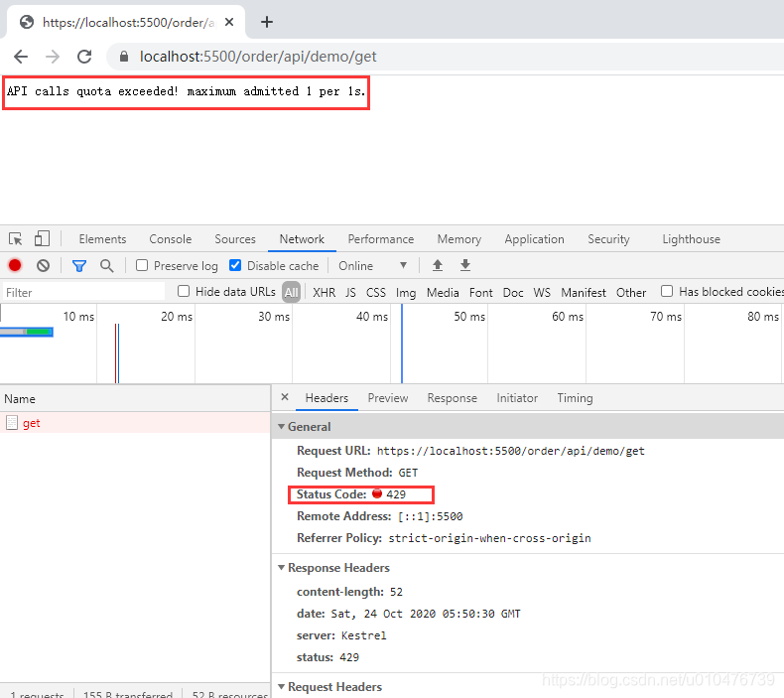The width and height of the screenshot is (784, 698).
Task: Click the request bar in timeline overview
Action: point(27,332)
